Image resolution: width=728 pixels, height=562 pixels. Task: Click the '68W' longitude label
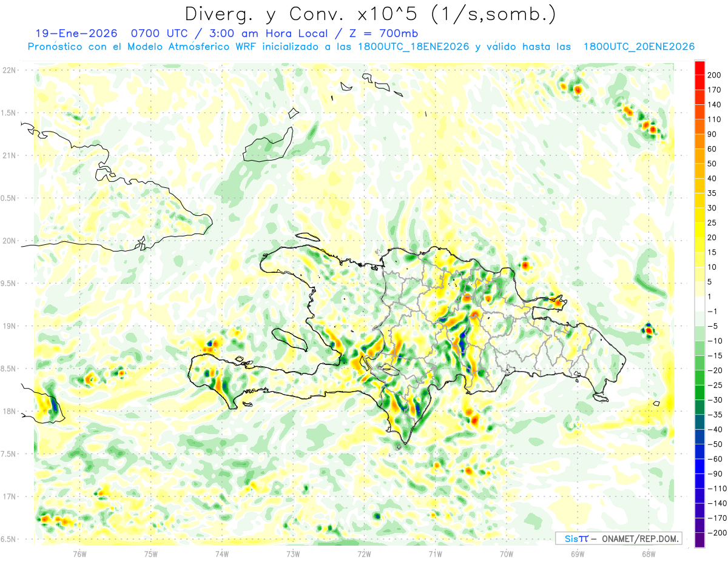click(x=649, y=554)
